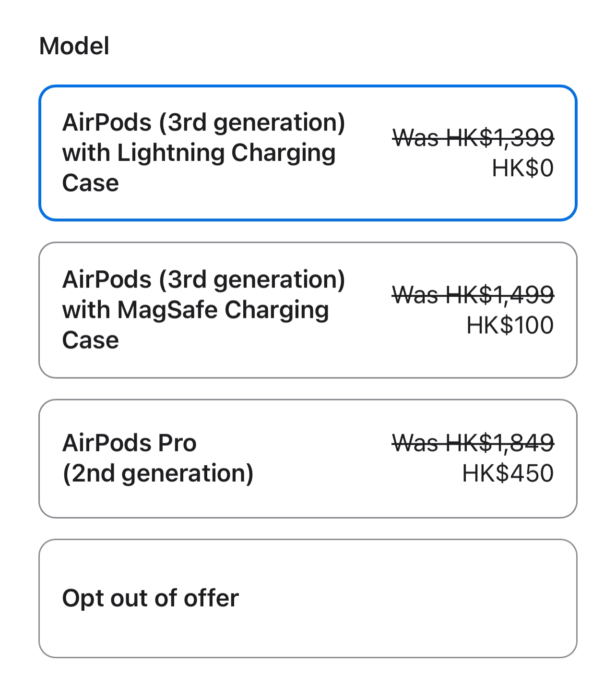Screen dimensions: 616x689
Task: Choose AirPods with MagSafe Charging Case option
Action: click(x=308, y=310)
